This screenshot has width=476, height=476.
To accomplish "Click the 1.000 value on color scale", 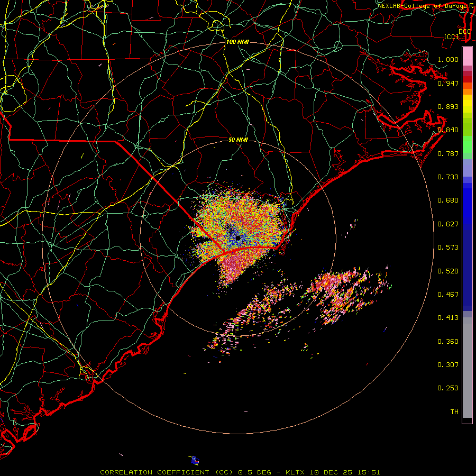I will tap(448, 59).
